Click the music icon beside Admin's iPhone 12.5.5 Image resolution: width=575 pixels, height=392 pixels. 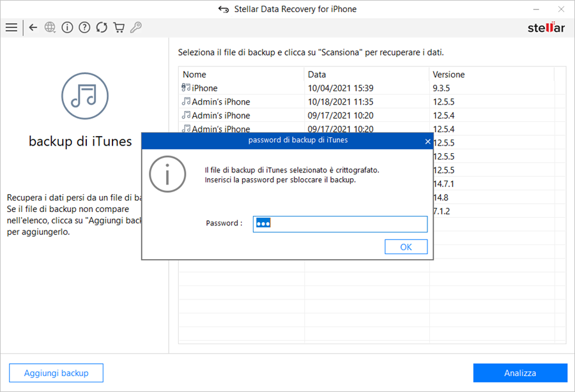(186, 102)
